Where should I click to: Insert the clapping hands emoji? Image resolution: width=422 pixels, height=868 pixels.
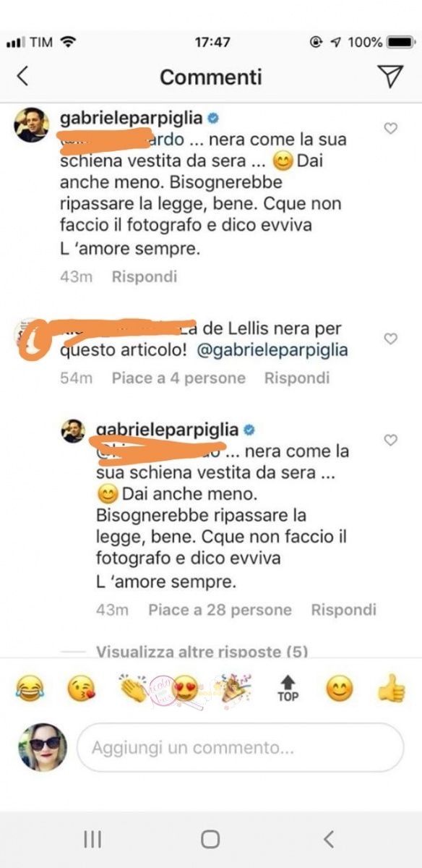(x=133, y=689)
